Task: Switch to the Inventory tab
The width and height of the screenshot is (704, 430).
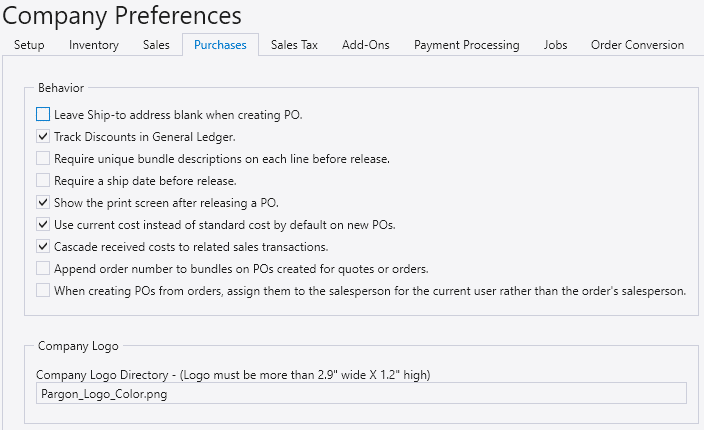Action: pos(94,45)
